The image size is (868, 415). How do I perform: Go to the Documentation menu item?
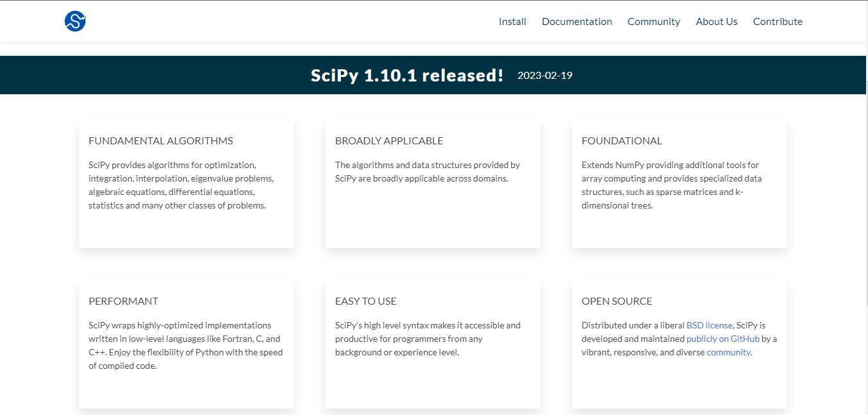(x=577, y=22)
